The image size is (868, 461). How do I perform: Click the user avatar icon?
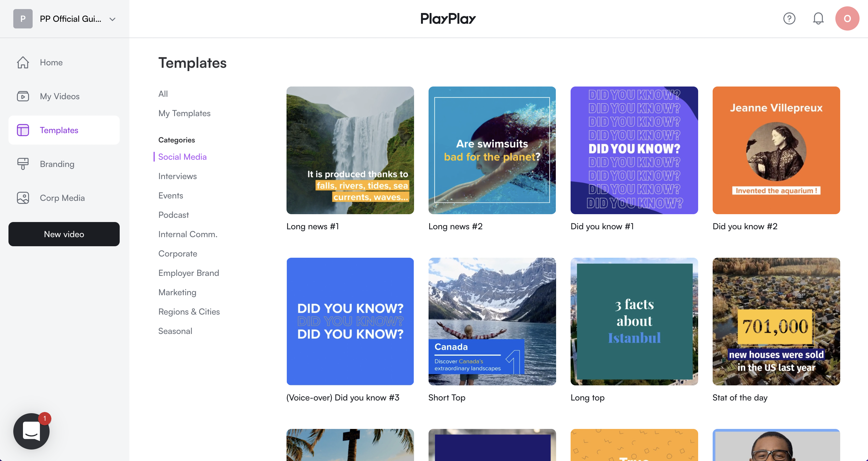tap(847, 18)
